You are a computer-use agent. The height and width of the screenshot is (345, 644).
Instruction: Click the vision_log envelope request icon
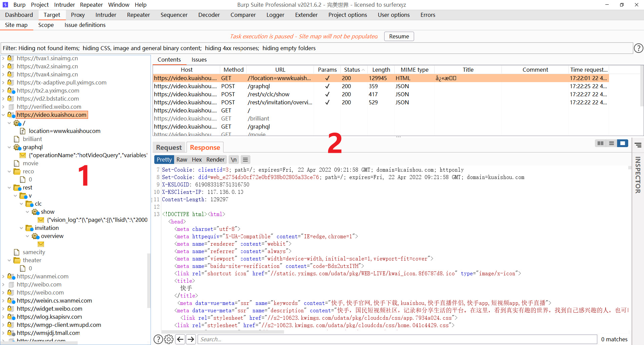[x=41, y=220]
